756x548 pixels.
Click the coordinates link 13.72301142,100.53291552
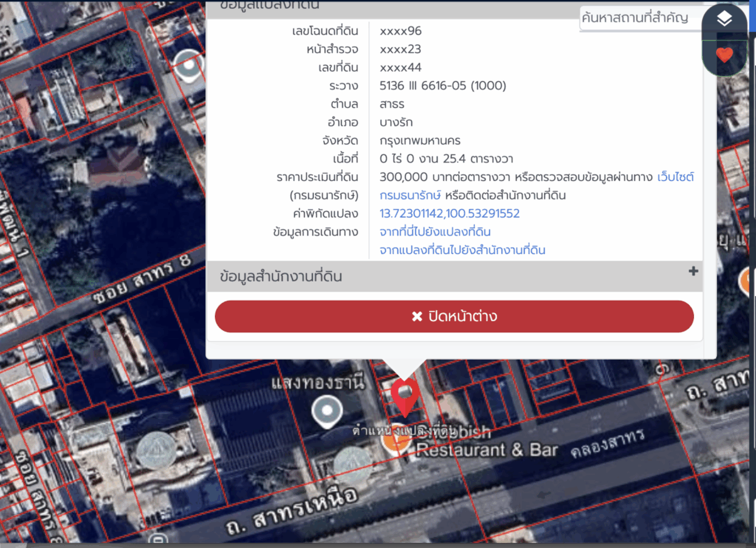pyautogui.click(x=449, y=213)
